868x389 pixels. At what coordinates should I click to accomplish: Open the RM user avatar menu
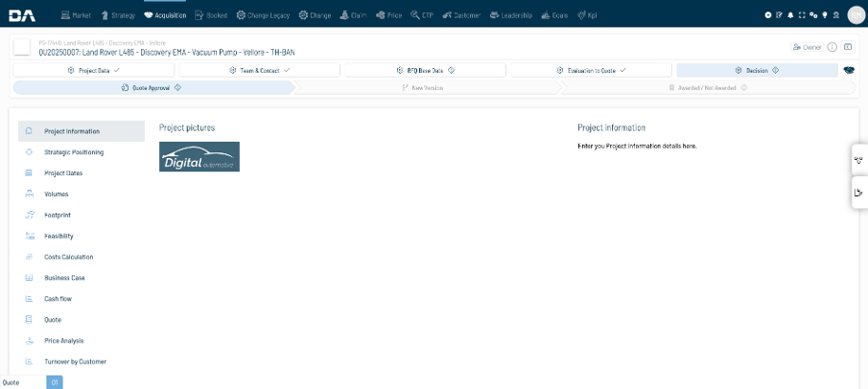[856, 15]
